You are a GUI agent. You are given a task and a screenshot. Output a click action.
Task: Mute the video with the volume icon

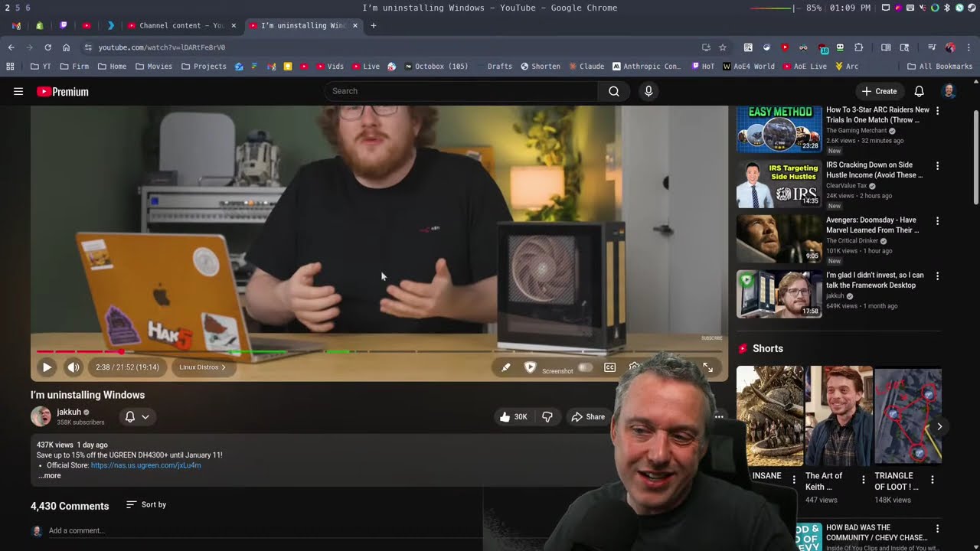pos(73,367)
